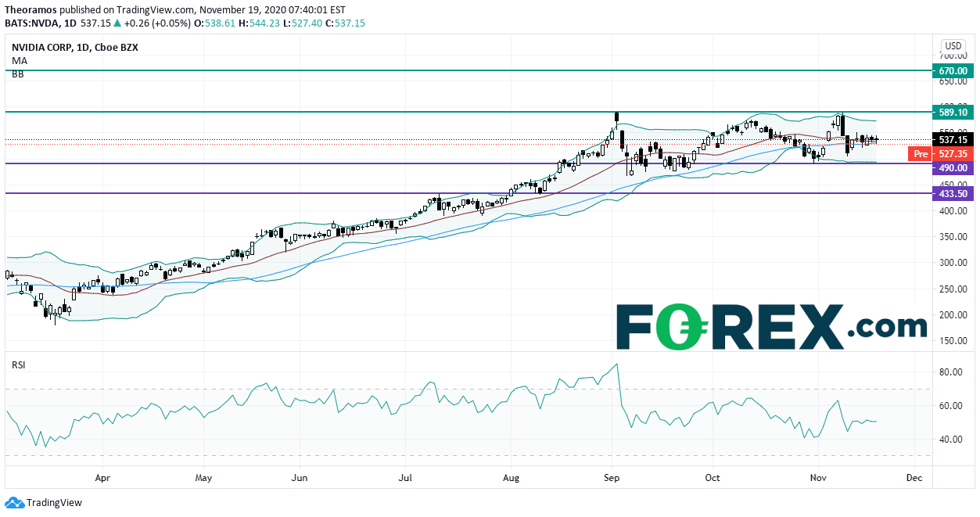Open the USD currency selector
Image resolution: width=980 pixels, height=517 pixels.
(x=953, y=46)
